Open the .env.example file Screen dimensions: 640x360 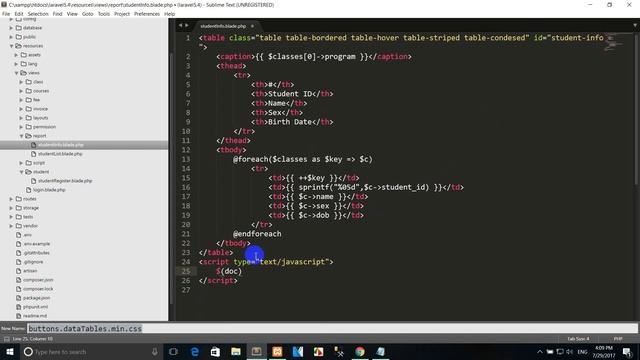37,244
